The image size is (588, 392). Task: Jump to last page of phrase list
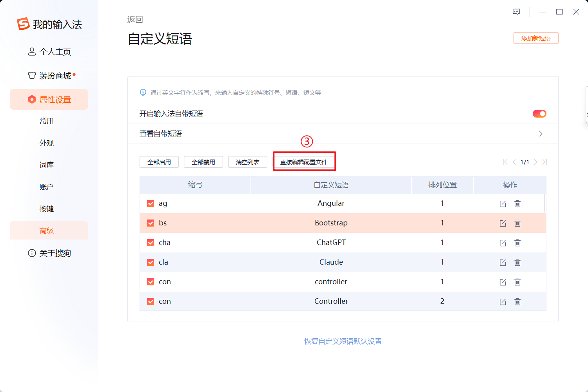tap(544, 162)
